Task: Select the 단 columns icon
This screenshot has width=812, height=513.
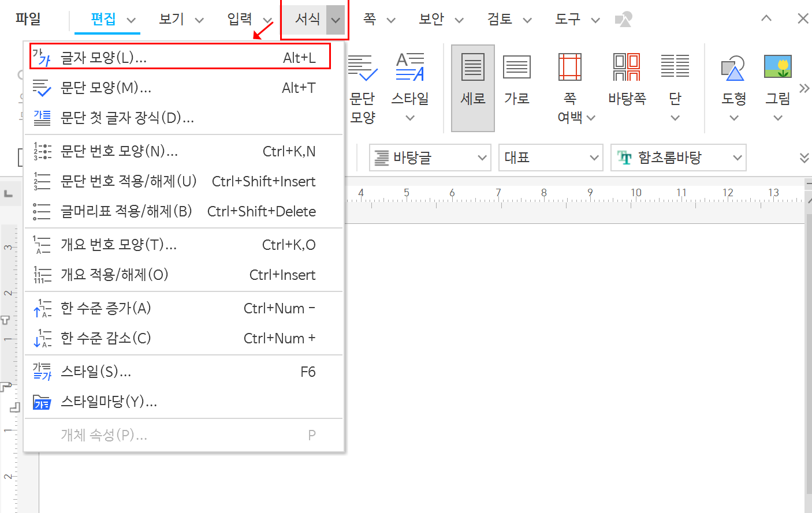Action: 675,81
